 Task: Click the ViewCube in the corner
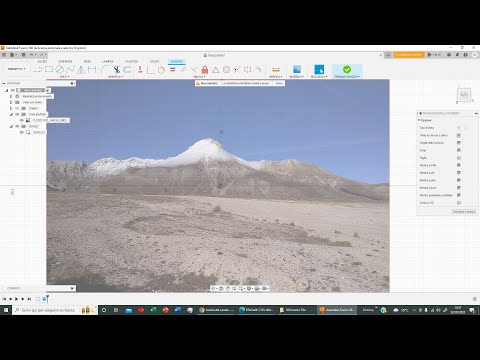(x=464, y=95)
